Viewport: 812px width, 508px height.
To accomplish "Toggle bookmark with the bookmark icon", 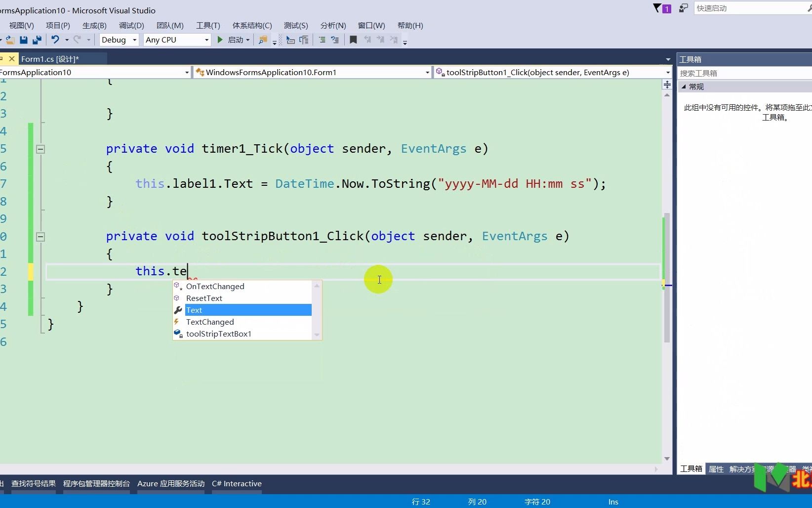I will 353,40.
